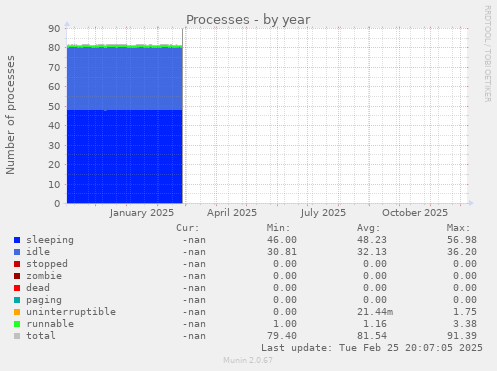The width and height of the screenshot is (497, 371).
Task: Click the 'April 2025' axis label
Action: 232,213
